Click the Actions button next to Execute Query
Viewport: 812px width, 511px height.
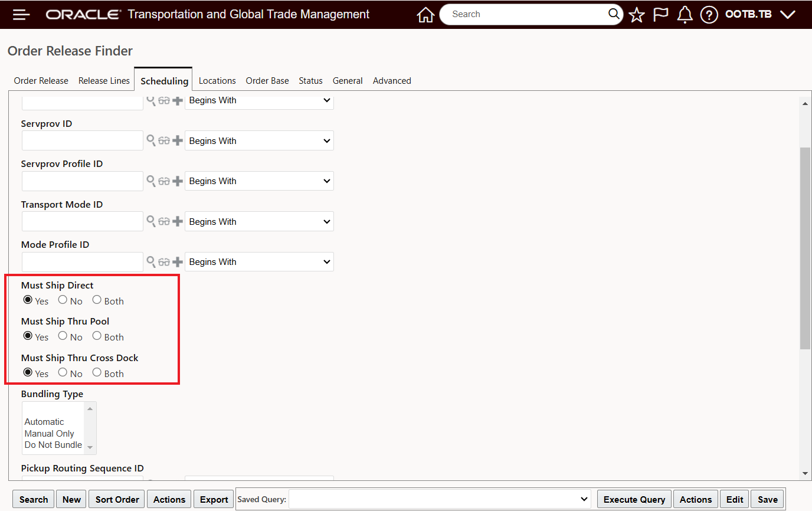pos(696,499)
